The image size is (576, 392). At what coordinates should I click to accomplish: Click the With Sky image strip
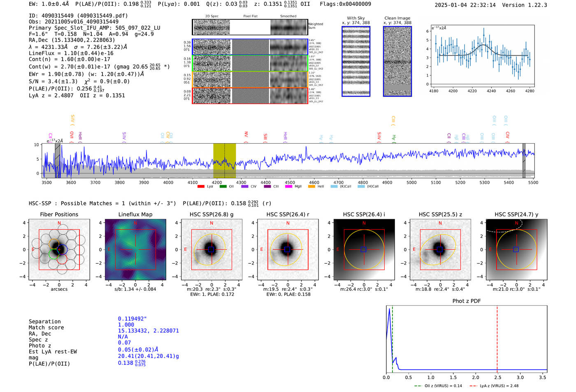(x=356, y=61)
